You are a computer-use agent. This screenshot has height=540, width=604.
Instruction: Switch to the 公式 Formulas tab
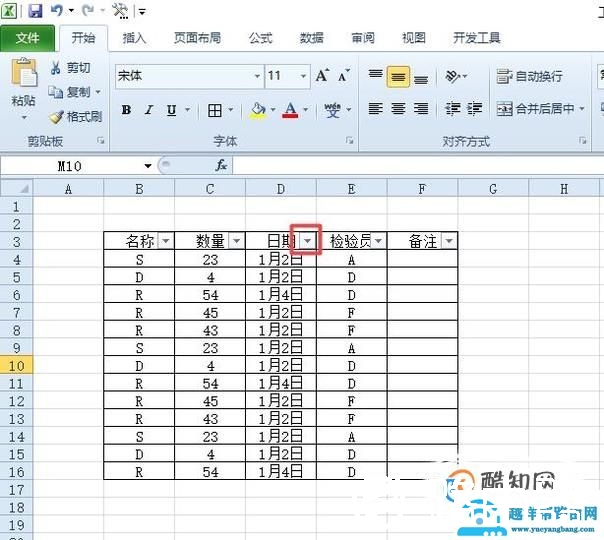pos(261,38)
